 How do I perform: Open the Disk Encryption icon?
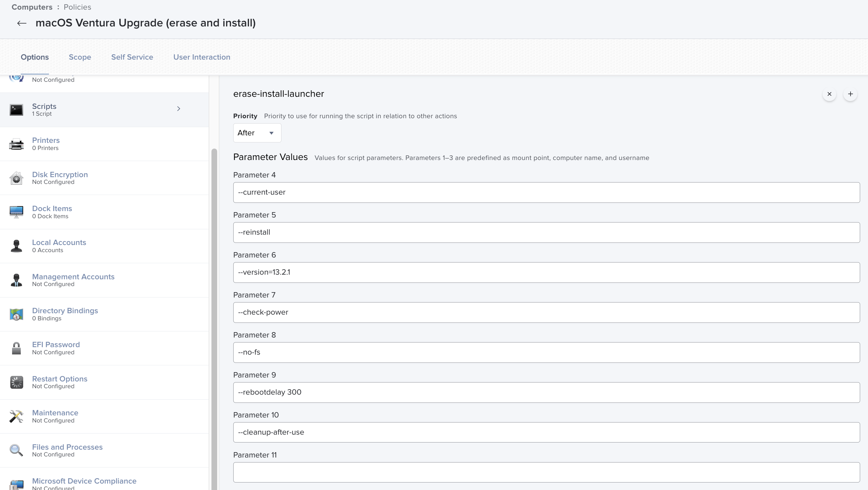[x=16, y=178]
